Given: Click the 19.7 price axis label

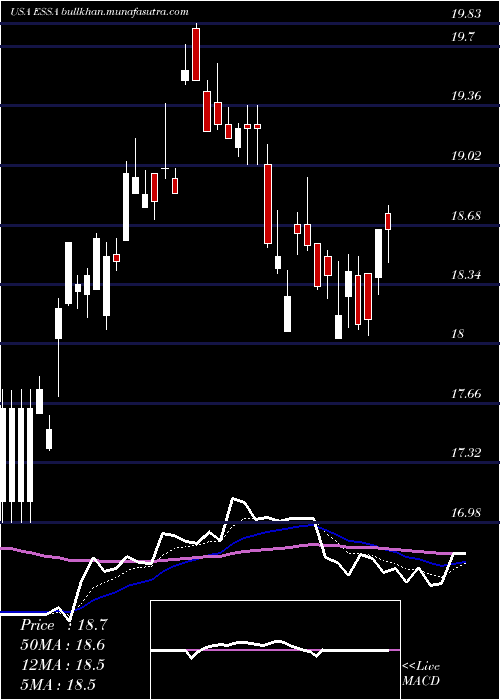Looking at the screenshot, I should pos(462,37).
